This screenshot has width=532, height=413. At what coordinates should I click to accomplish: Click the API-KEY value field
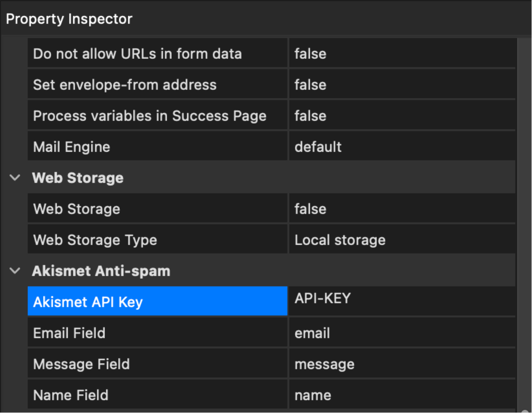[402, 300]
